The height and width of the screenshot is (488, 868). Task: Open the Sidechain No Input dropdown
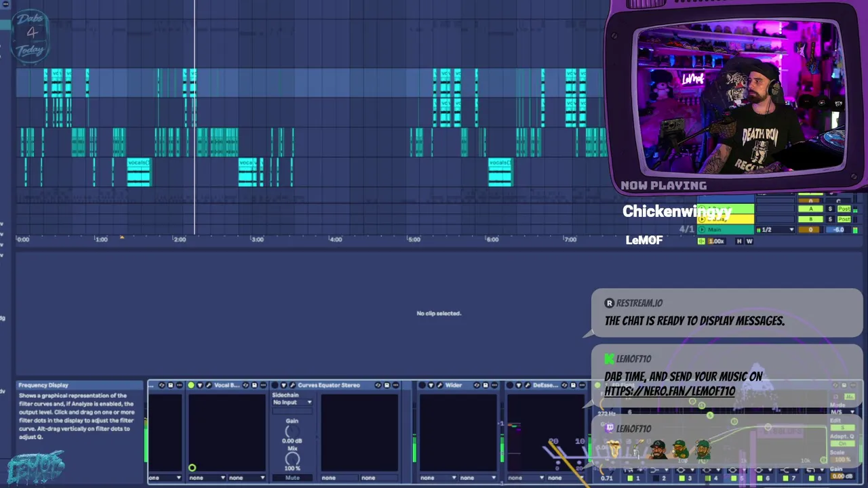pyautogui.click(x=292, y=403)
